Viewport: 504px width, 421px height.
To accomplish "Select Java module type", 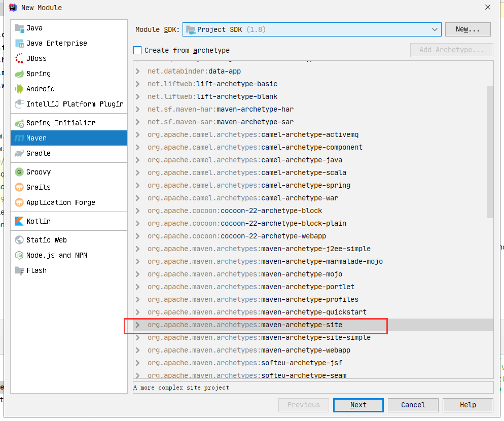I will 69,28.
